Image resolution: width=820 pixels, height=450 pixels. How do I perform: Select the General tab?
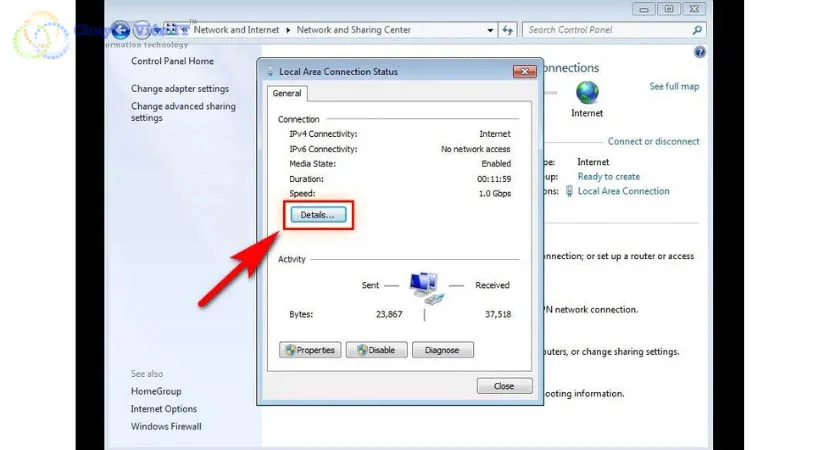click(x=287, y=93)
